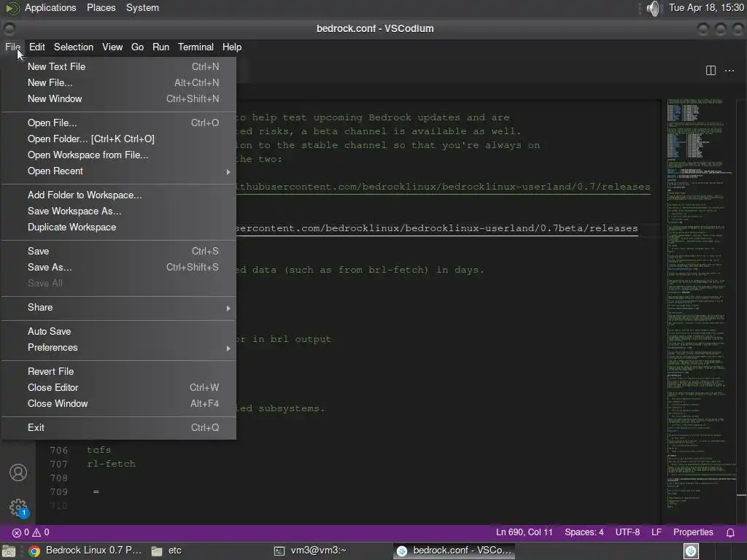Click Save in the File menu
Image resolution: width=747 pixels, height=560 pixels.
click(119, 252)
